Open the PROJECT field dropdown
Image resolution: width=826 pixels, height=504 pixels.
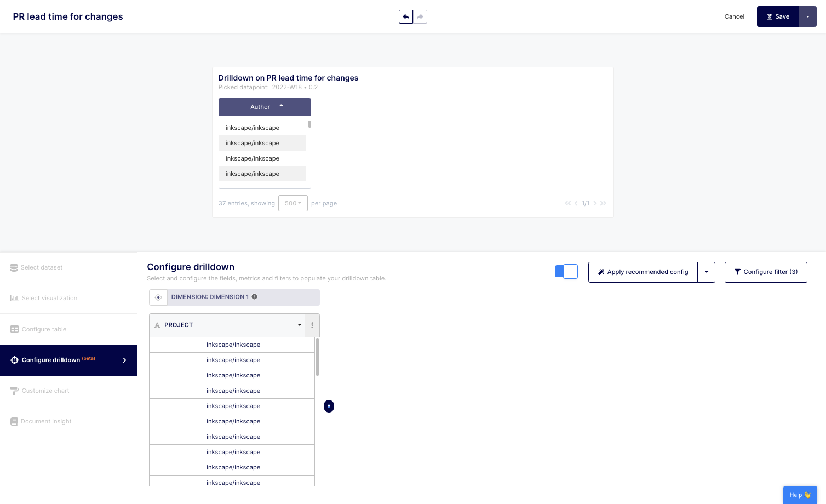click(299, 325)
